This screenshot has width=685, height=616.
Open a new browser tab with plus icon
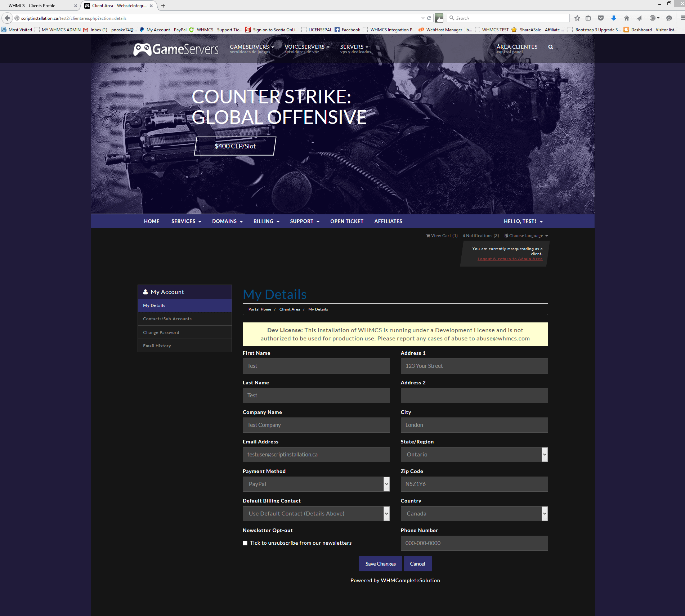pos(163,6)
